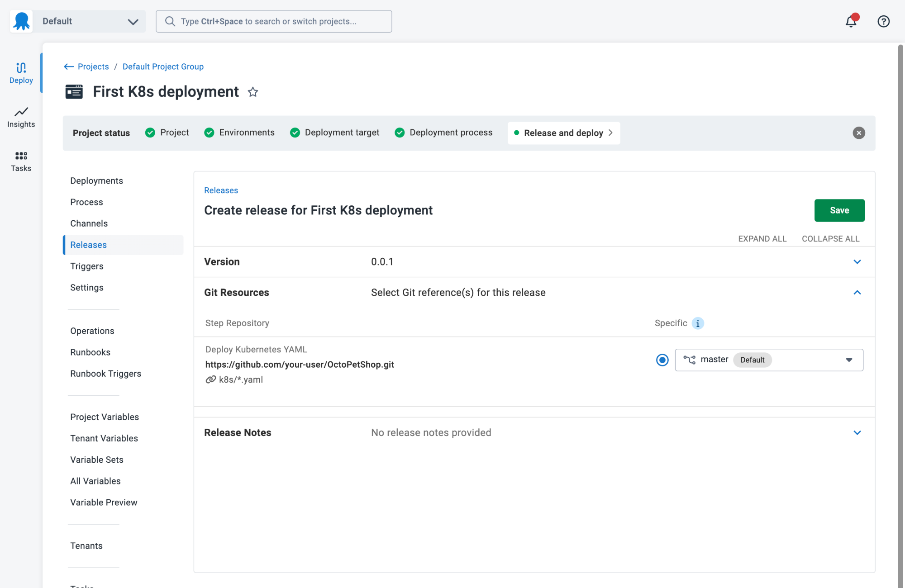Click the notifications bell icon
This screenshot has width=905, height=588.
tap(851, 21)
